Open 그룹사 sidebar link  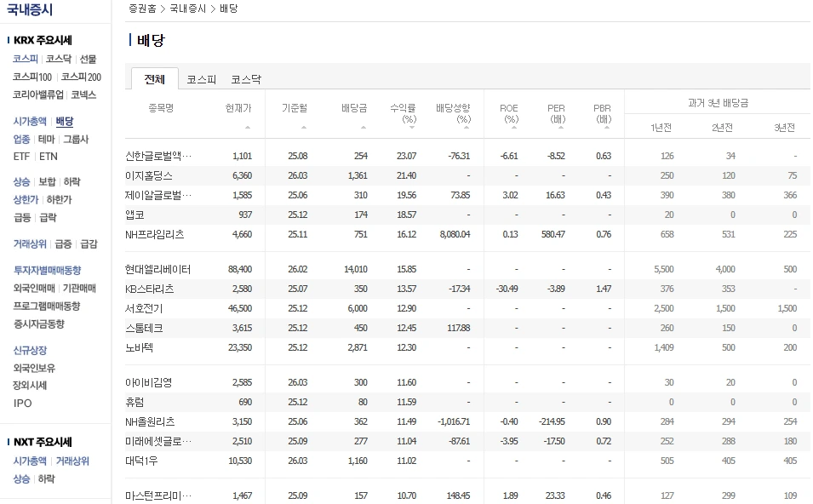click(76, 139)
